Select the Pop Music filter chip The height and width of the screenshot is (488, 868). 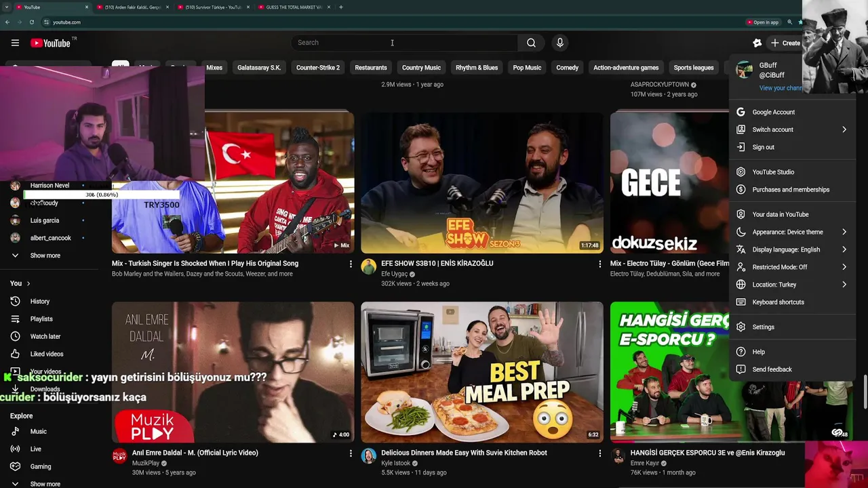pyautogui.click(x=527, y=68)
